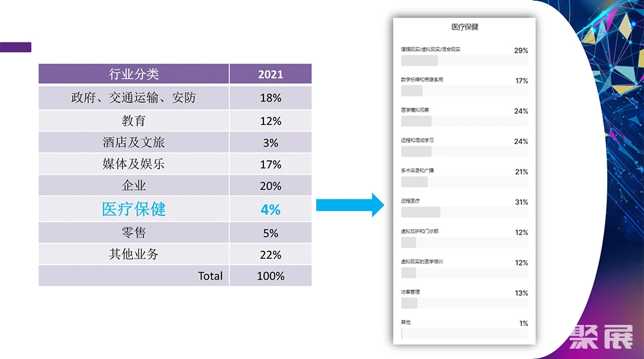Click the 12% value for 虚拟加护和门诊部

tap(522, 233)
